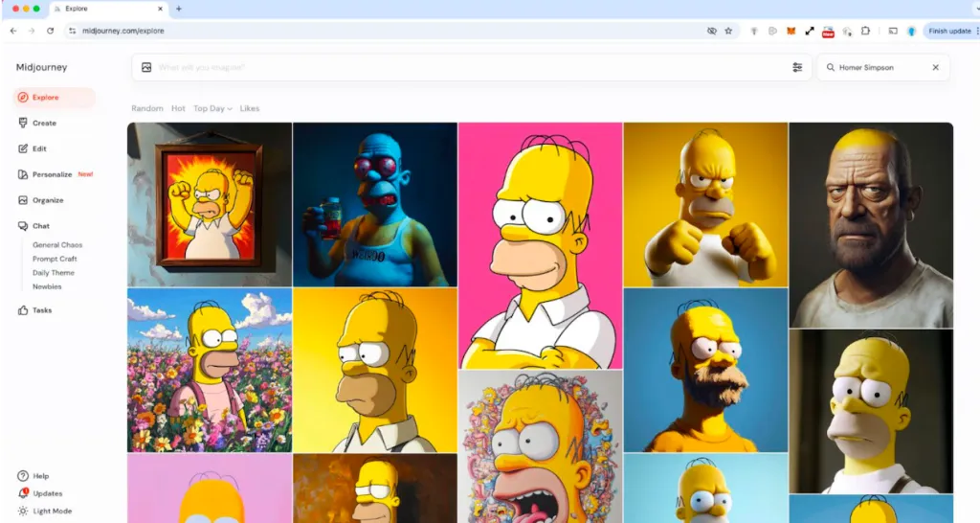
Task: Open prompt settings sliders icon
Action: [x=797, y=68]
